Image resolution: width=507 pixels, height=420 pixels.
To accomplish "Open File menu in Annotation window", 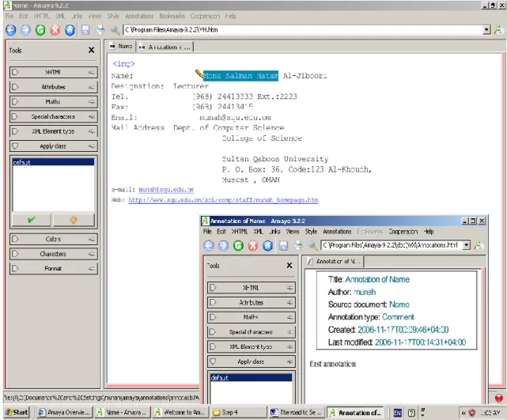I will [207, 232].
